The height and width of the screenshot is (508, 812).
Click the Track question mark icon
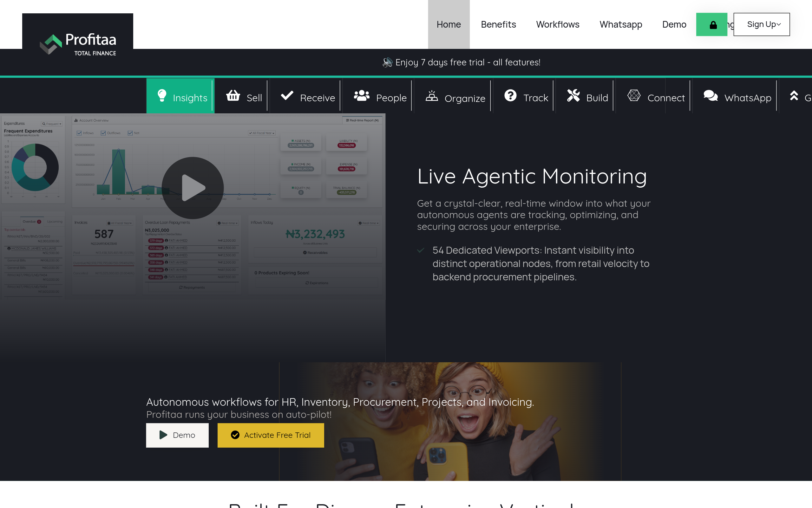click(x=510, y=96)
